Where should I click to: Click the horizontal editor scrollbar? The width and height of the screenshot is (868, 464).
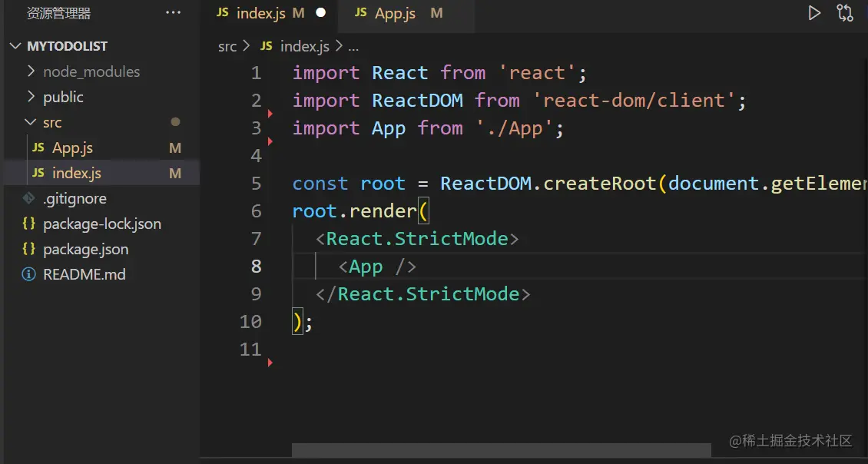click(x=501, y=450)
